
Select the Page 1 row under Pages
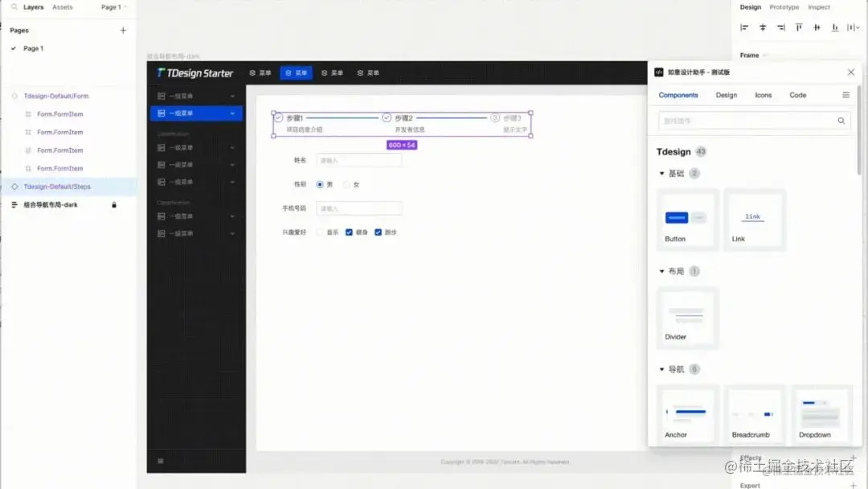click(x=68, y=49)
